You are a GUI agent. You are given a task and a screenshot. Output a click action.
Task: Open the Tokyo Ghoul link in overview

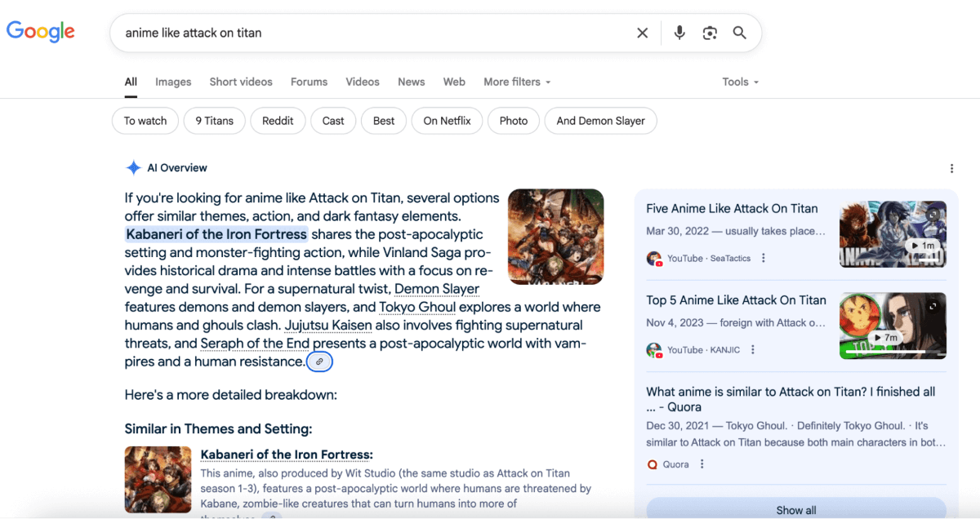pos(417,307)
